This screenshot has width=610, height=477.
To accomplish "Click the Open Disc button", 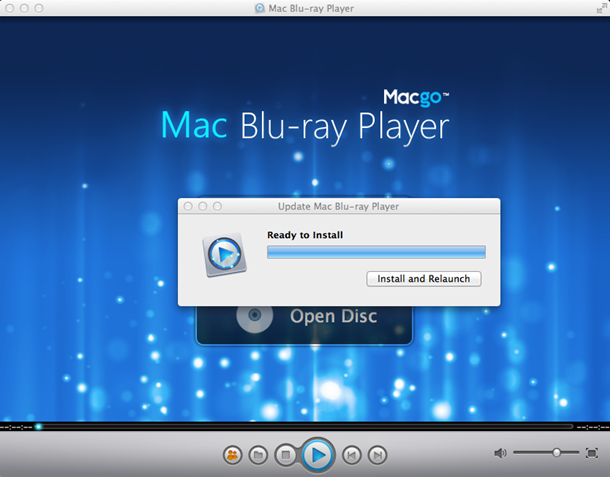I will pyautogui.click(x=304, y=317).
